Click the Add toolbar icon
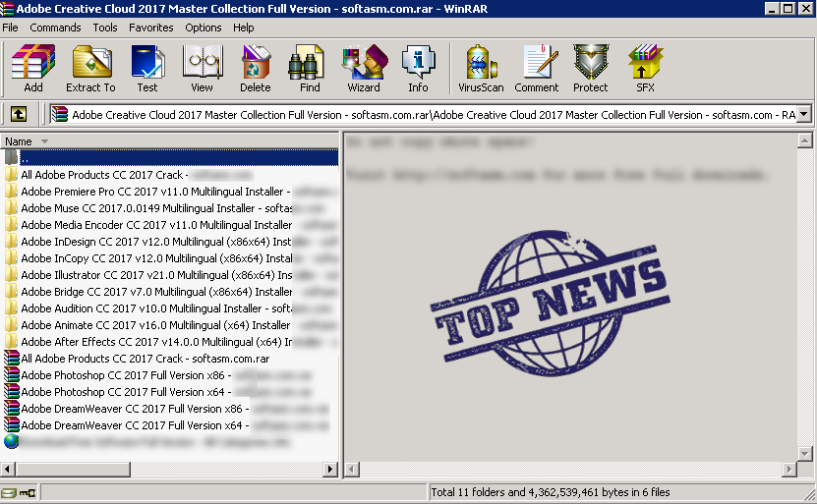Viewport: 817px width, 504px height. [x=32, y=68]
